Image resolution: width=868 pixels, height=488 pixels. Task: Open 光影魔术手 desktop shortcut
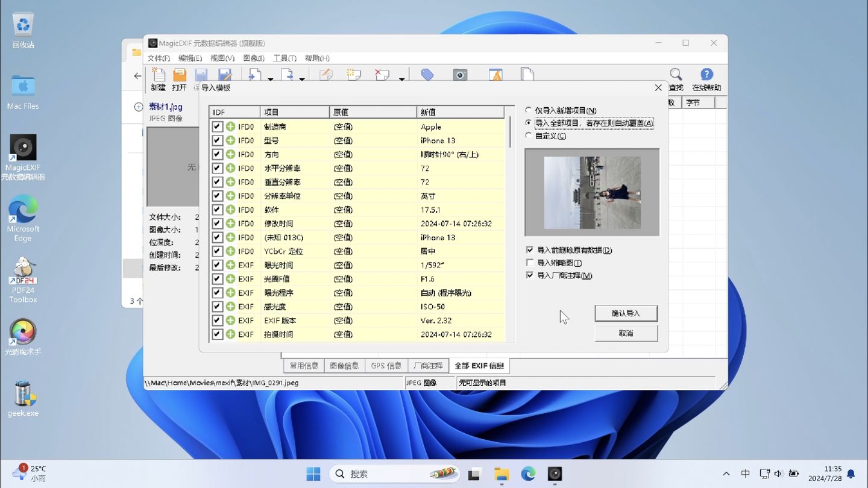[23, 337]
